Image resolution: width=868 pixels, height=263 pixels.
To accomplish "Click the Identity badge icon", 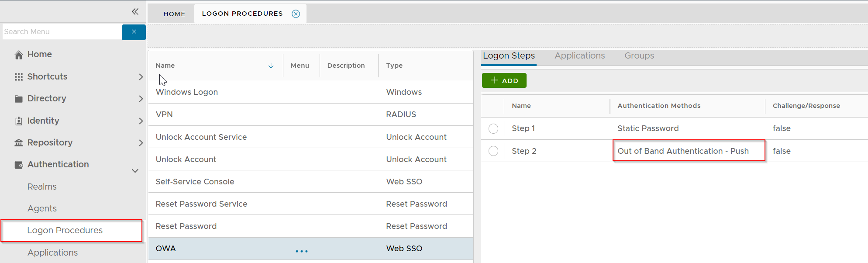I will point(18,121).
